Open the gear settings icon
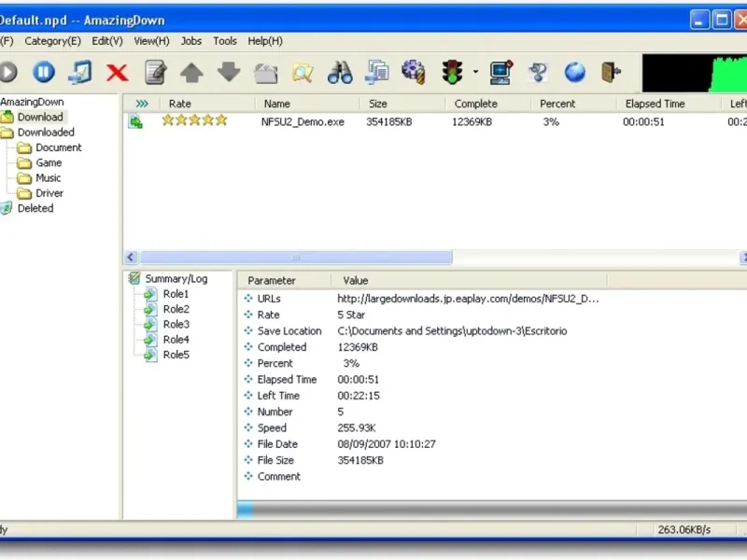The image size is (747, 560). 414,73
